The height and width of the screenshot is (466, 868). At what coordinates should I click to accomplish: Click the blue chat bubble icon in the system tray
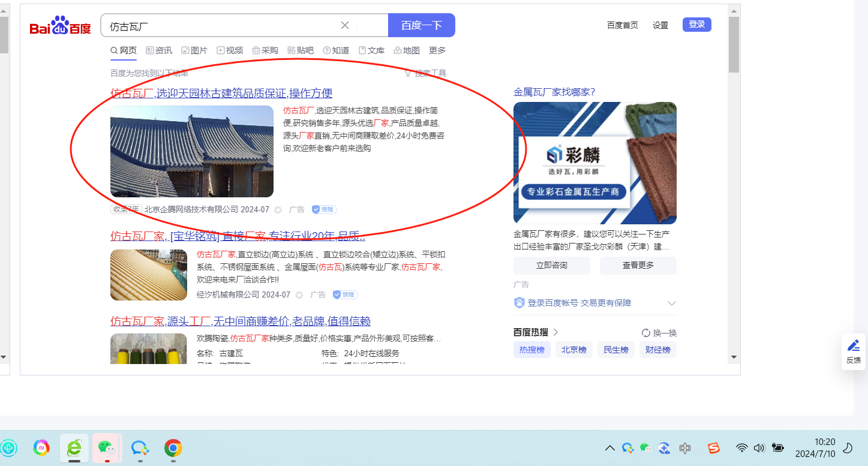pos(627,448)
